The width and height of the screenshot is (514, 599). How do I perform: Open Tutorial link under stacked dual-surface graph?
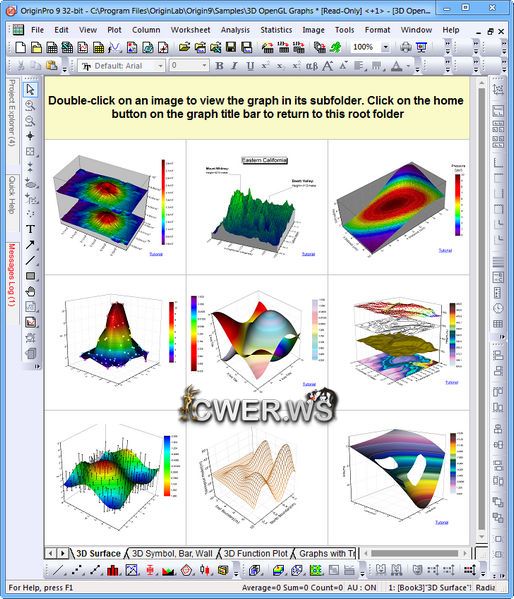pyautogui.click(x=156, y=254)
